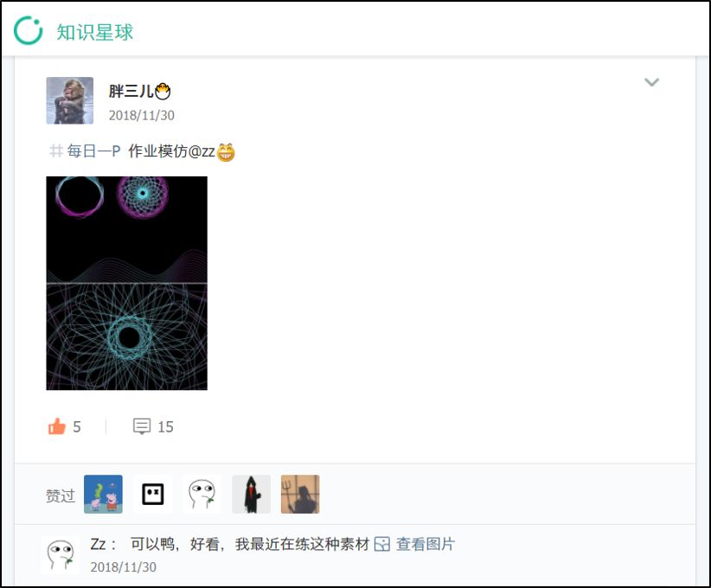This screenshot has width=711, height=588.
Task: Open the #每日一P hashtag topic
Action: [85, 151]
